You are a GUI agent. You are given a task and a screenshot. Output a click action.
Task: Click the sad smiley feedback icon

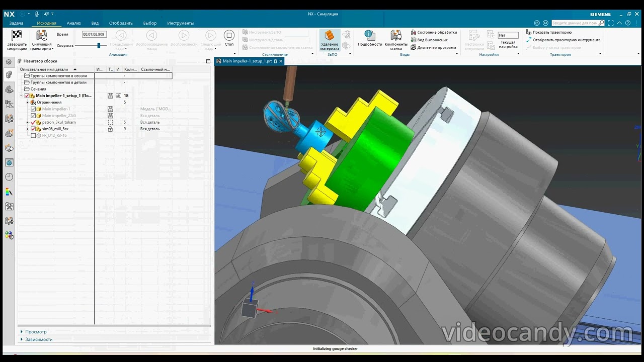tap(545, 23)
